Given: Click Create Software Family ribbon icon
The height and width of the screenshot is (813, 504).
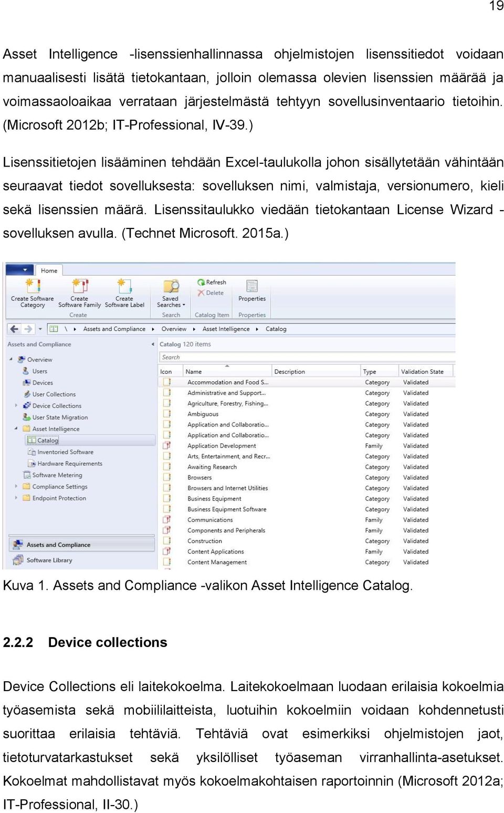Looking at the screenshot, I should tap(79, 293).
